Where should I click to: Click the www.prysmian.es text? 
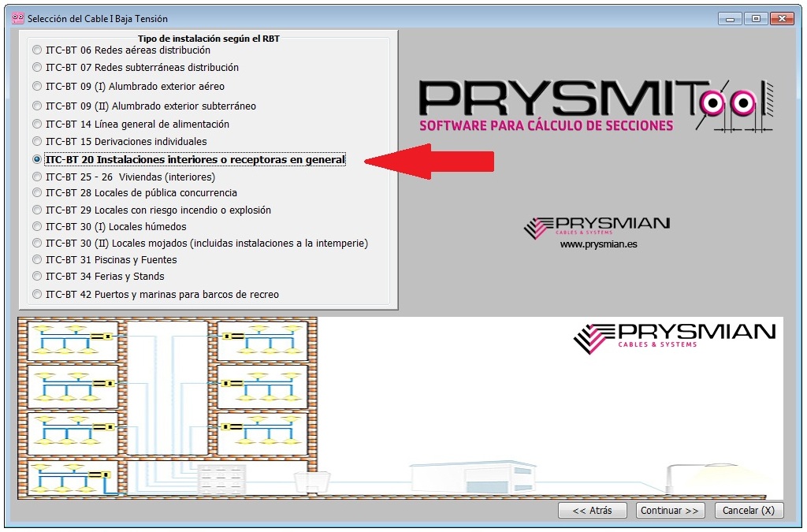pos(599,244)
